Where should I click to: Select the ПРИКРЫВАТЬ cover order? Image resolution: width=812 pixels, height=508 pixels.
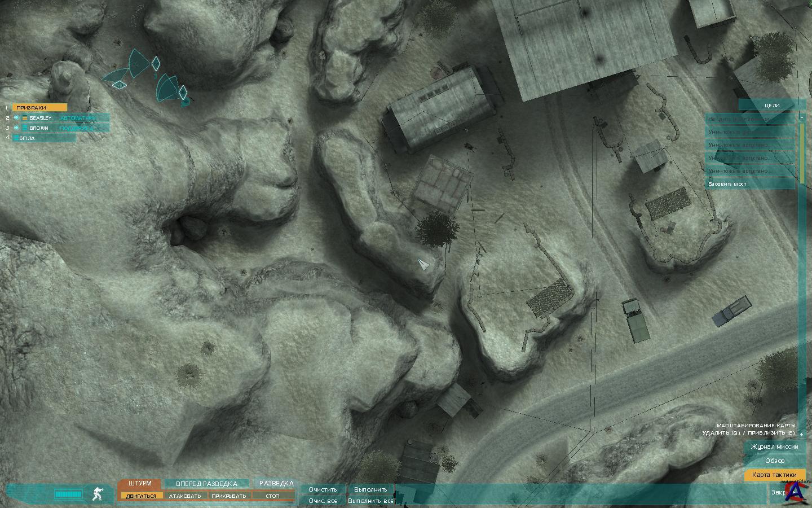pos(229,496)
